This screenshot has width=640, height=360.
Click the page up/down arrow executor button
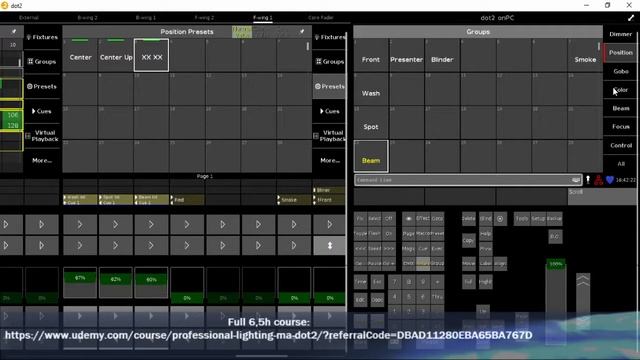[x=329, y=245]
